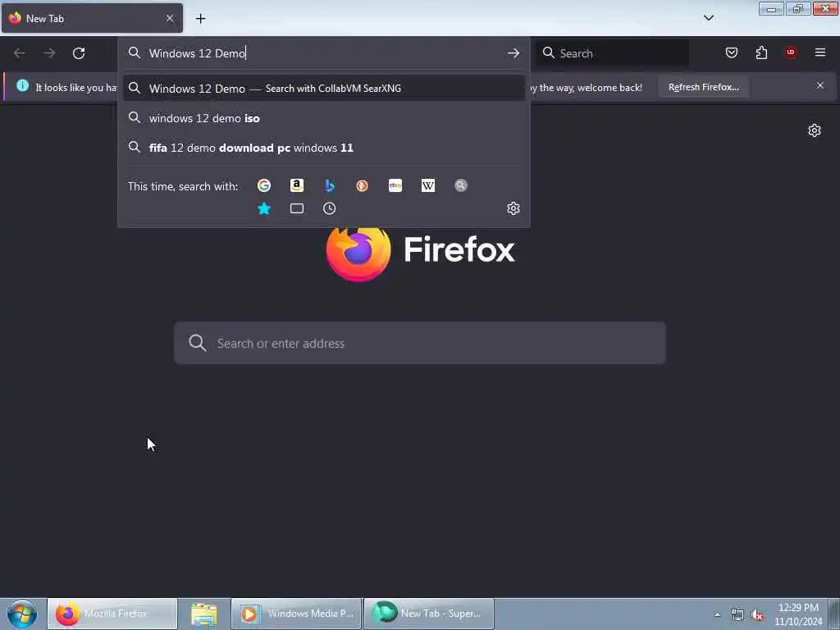Image resolution: width=840 pixels, height=630 pixels.
Task: Click the info icon in notification bar
Action: pos(22,85)
